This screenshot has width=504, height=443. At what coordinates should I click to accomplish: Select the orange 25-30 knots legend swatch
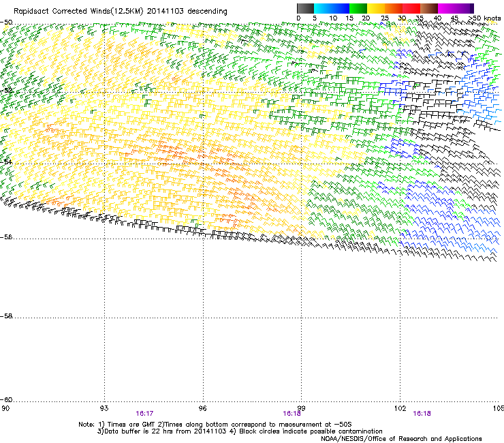tap(394, 8)
